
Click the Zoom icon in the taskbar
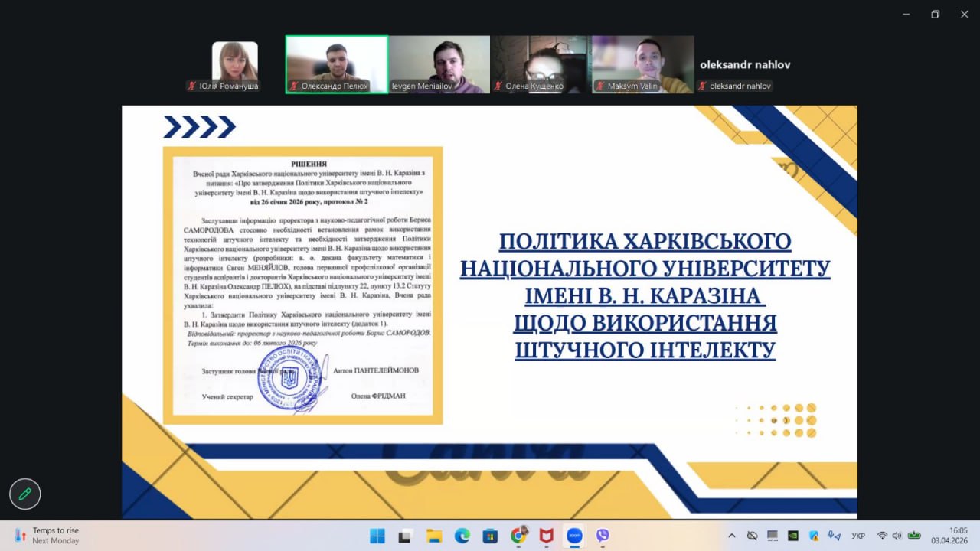574,536
